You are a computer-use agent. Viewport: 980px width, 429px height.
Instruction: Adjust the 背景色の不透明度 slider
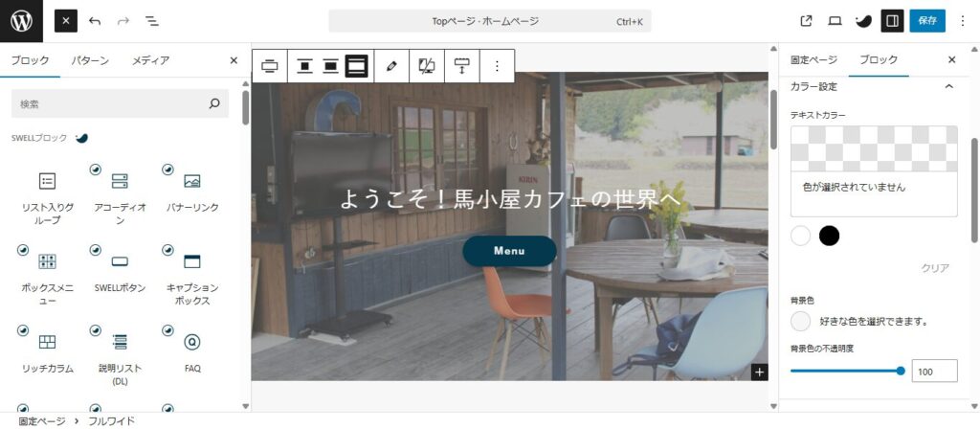(846, 371)
